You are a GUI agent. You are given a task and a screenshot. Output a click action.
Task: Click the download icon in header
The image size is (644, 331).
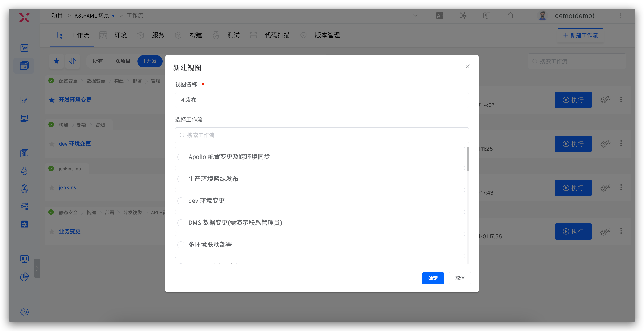coord(416,15)
